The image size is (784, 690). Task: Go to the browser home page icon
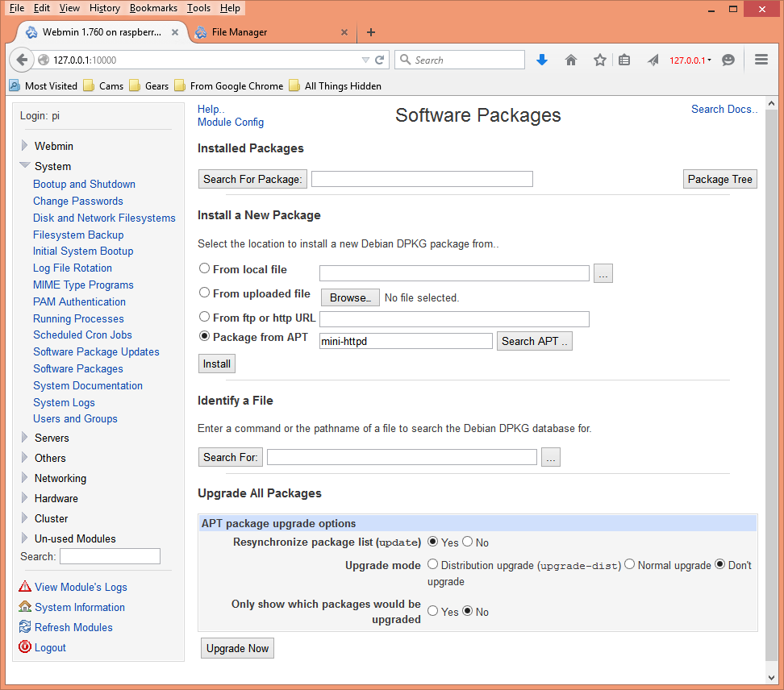[571, 60]
